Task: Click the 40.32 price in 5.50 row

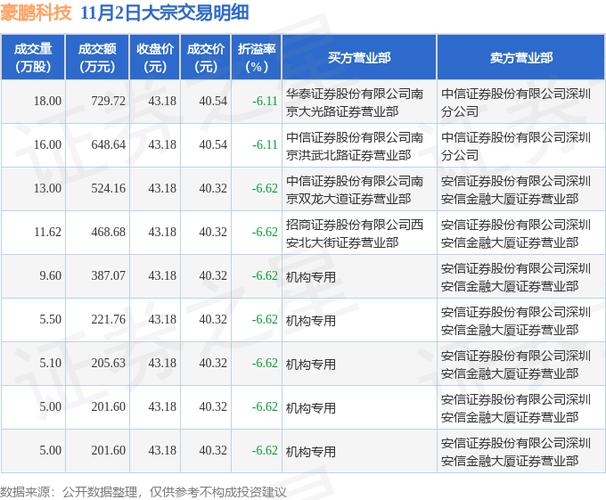Action: (213, 320)
